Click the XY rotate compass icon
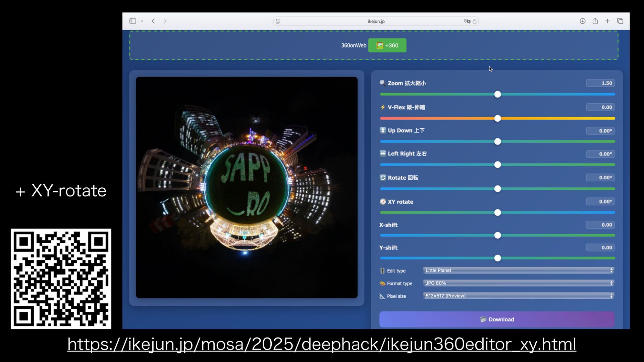Image resolution: width=644 pixels, height=362 pixels. point(383,201)
